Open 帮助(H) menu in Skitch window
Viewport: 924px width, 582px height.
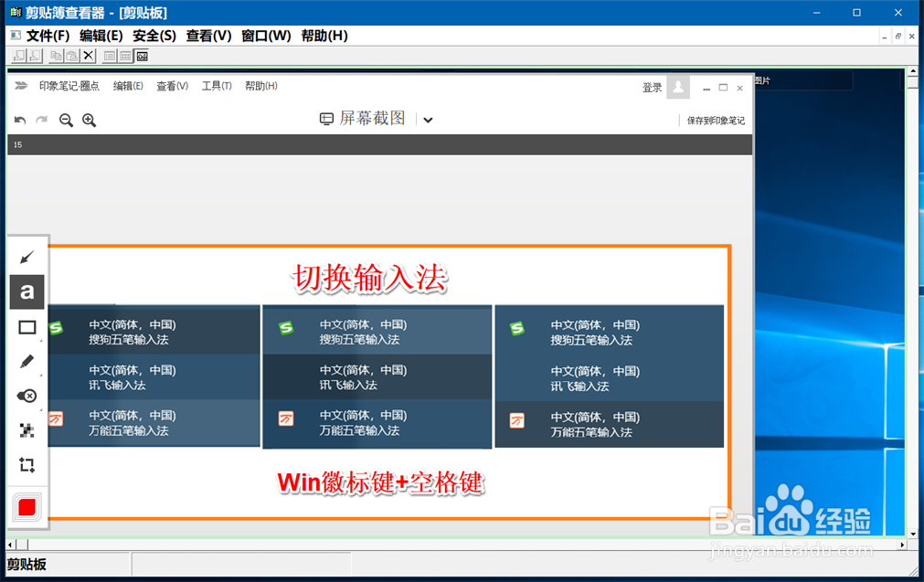(261, 86)
